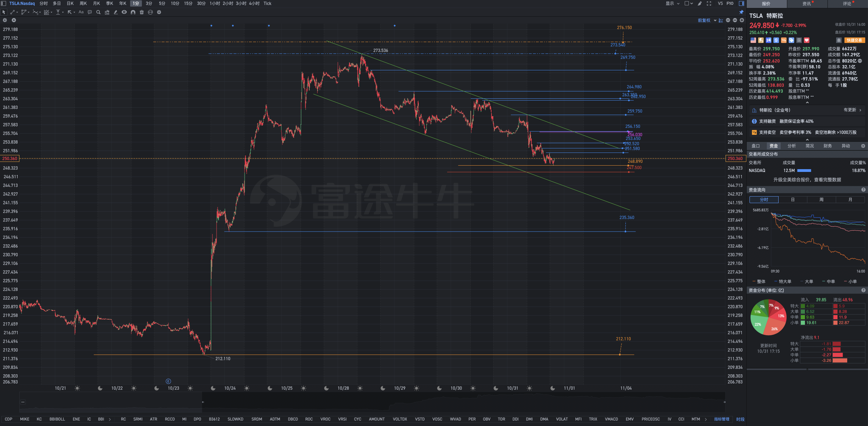Switch to 日K daily candlestick period
The height and width of the screenshot is (426, 868).
tap(70, 3)
